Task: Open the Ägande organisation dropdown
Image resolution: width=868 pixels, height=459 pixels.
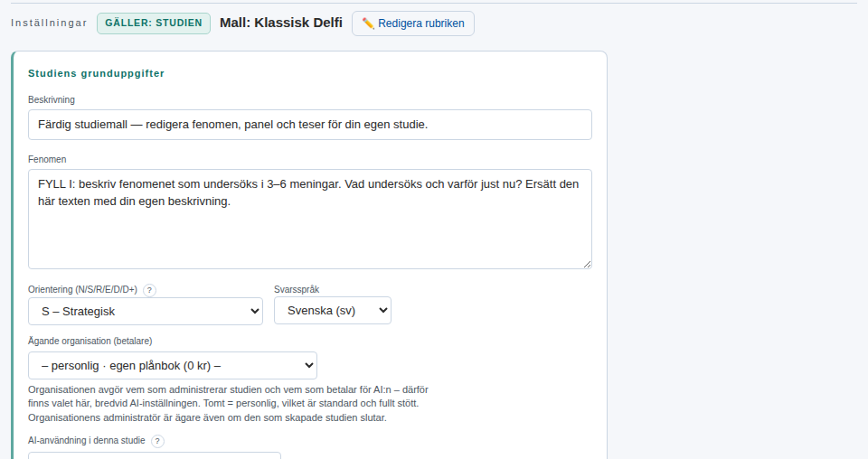Action: click(173, 366)
